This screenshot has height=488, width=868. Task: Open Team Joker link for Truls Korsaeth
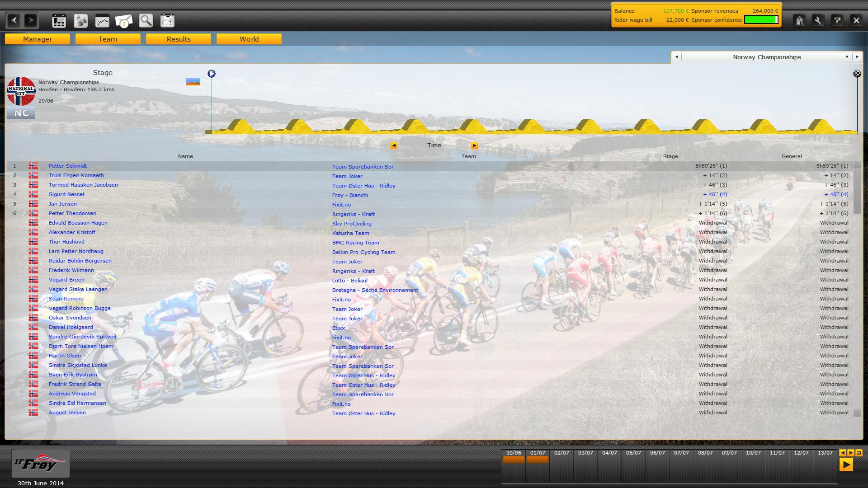click(347, 176)
